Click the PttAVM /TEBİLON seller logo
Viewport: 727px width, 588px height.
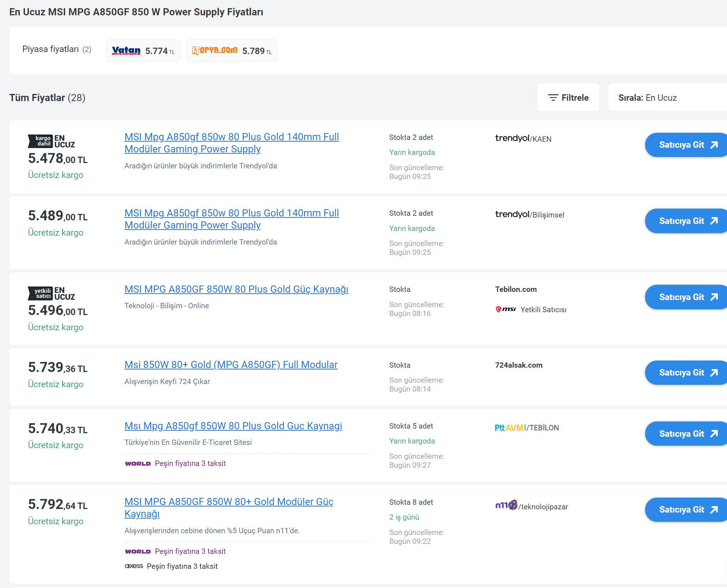(527, 427)
